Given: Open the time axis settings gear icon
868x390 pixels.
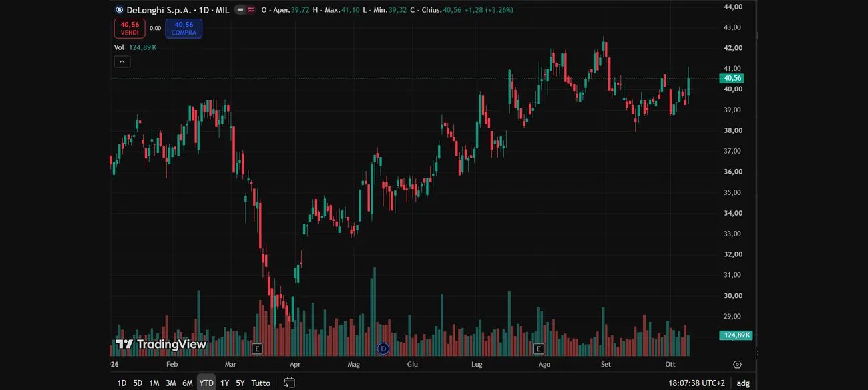Looking at the screenshot, I should [x=737, y=365].
